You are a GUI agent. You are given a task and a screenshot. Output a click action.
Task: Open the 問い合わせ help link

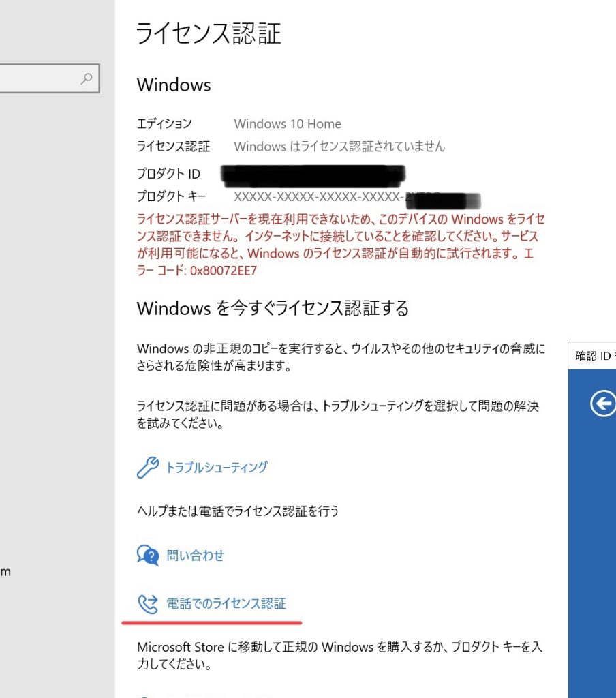(195, 556)
